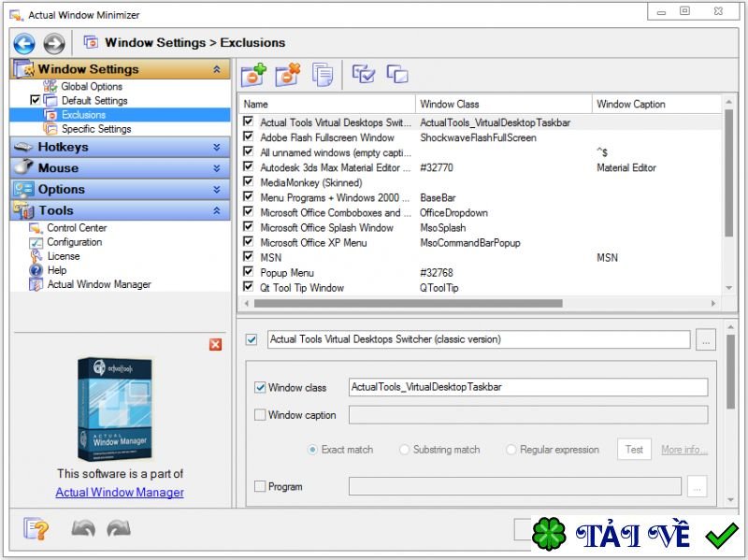Click the Delete exclusion toolbar icon

coord(287,75)
